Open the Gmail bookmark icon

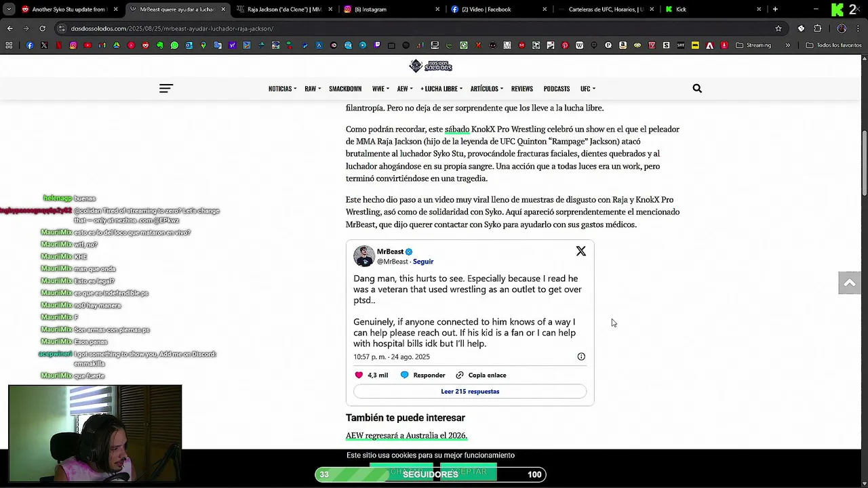point(102,45)
